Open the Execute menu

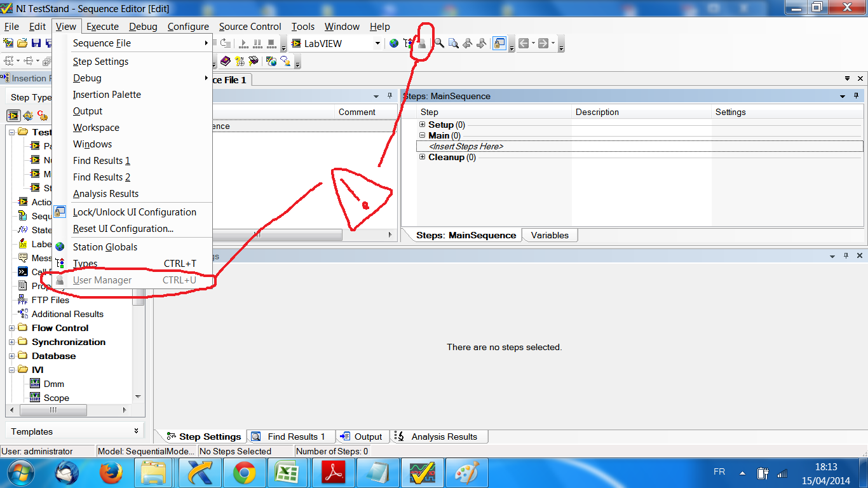tap(102, 27)
